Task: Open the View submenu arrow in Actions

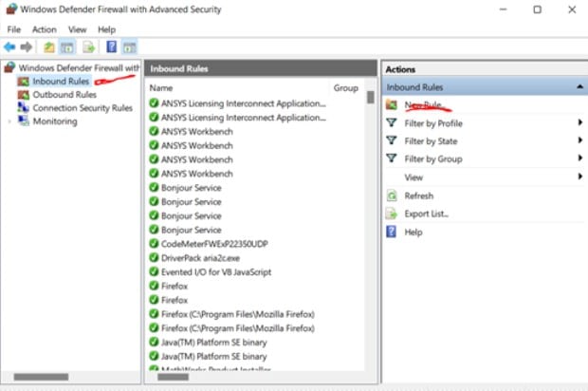Action: (579, 177)
